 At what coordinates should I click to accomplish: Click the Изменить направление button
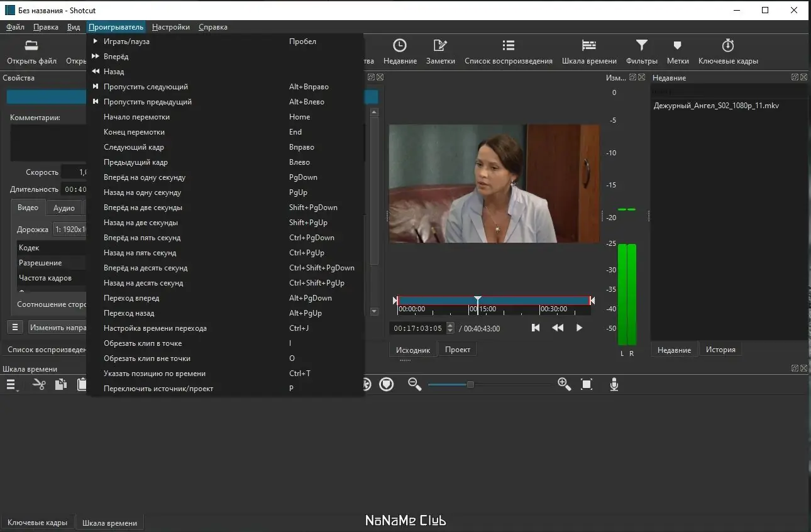pos(58,328)
